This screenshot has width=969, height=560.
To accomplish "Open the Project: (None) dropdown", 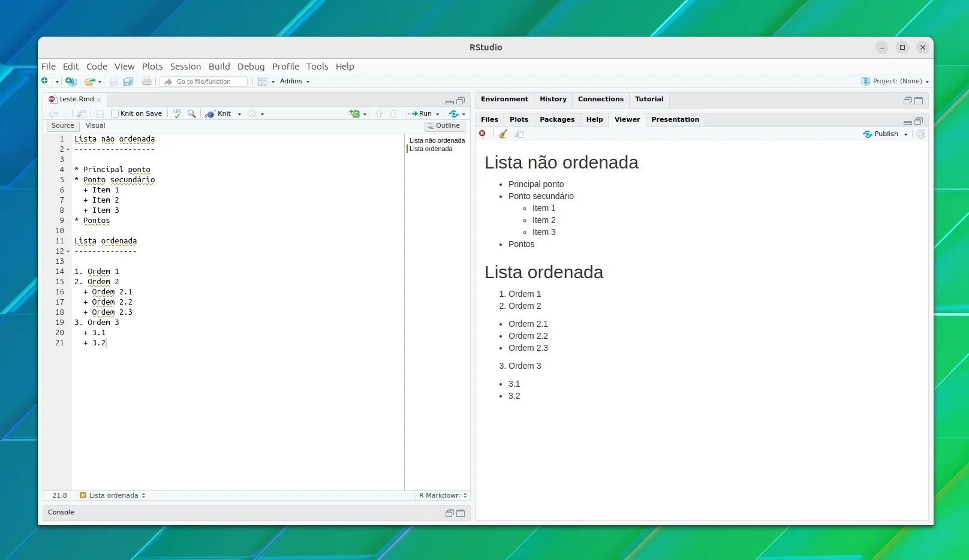I will (x=895, y=81).
